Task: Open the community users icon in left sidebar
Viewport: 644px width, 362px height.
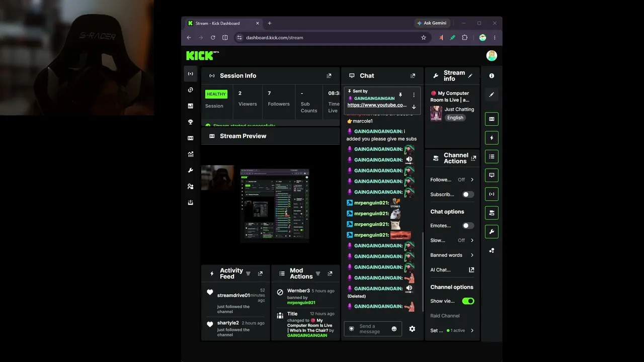Action: tap(190, 187)
